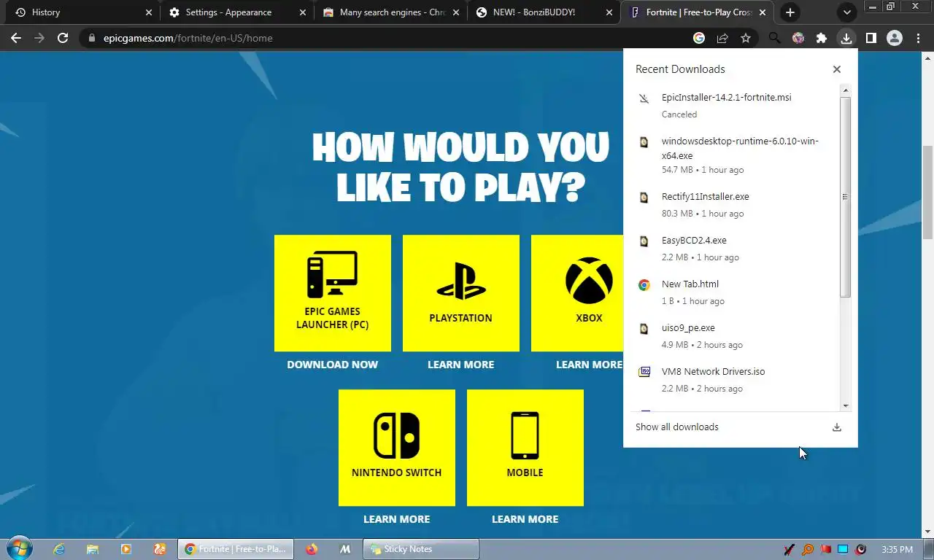The height and width of the screenshot is (560, 934).
Task: Open the downloads folder icon in the popup footer
Action: (837, 427)
